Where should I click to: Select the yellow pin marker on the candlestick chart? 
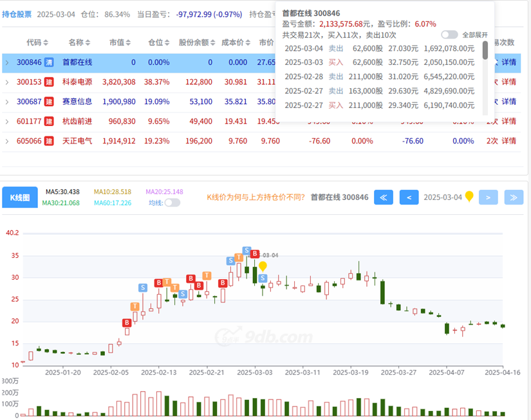point(263,266)
